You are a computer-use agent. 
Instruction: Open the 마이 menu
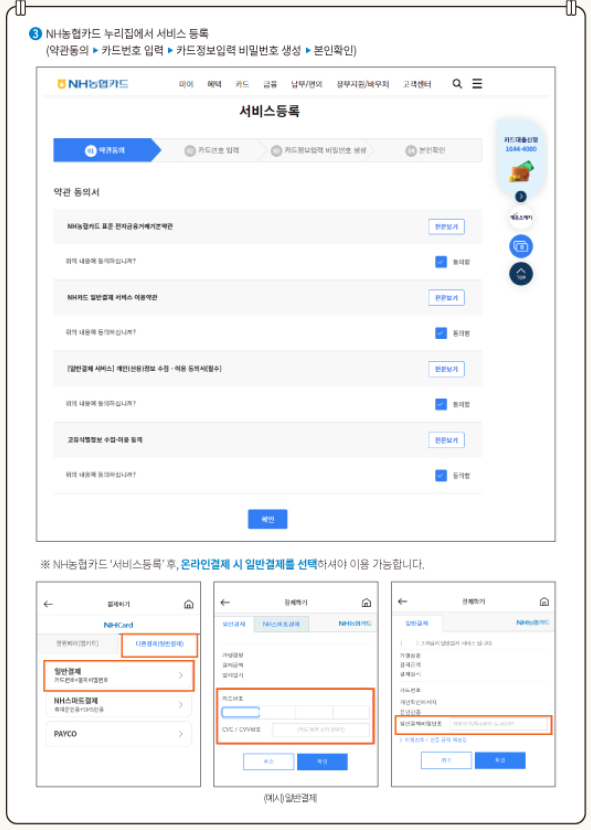pyautogui.click(x=186, y=84)
